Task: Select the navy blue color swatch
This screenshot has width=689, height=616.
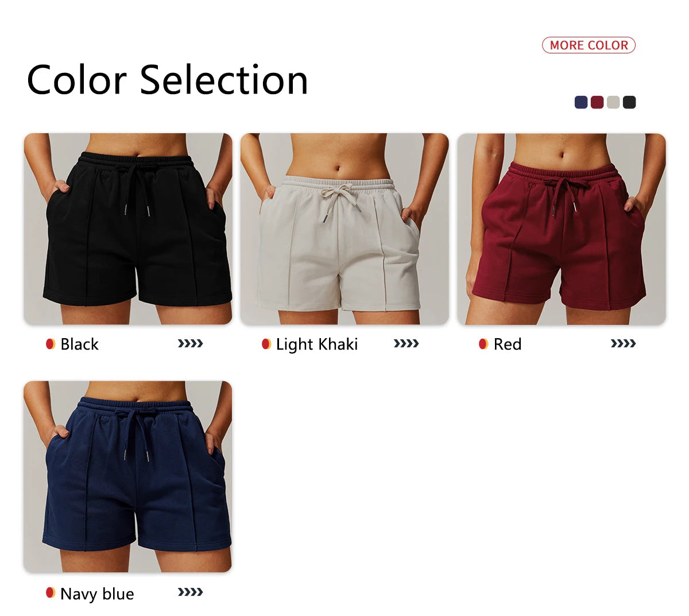Action: 581,102
